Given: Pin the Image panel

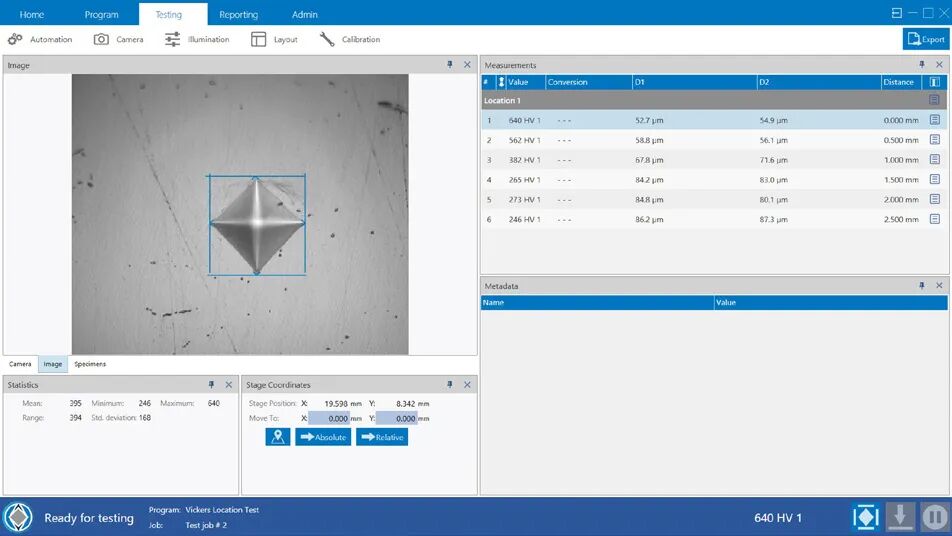Looking at the screenshot, I should (450, 64).
